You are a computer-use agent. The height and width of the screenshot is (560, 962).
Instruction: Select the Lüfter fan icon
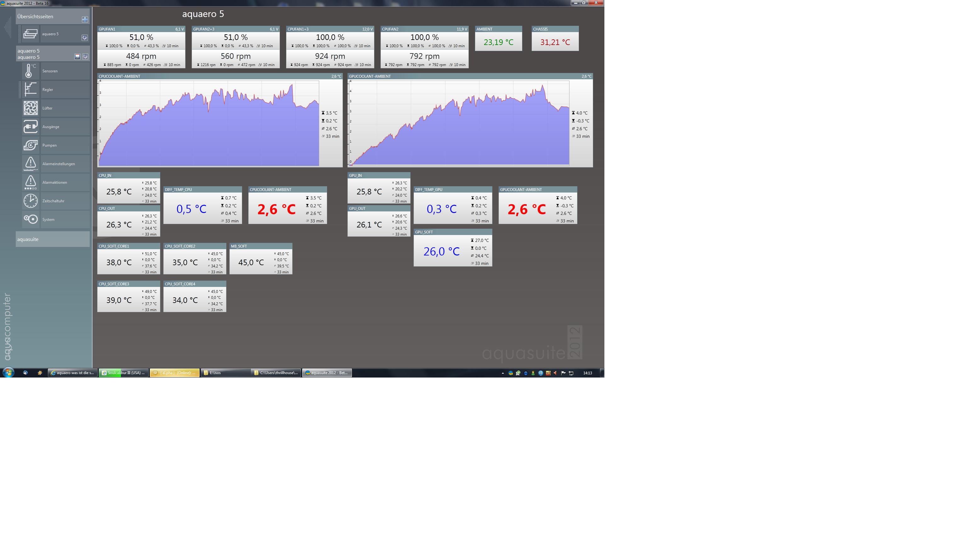tap(30, 108)
